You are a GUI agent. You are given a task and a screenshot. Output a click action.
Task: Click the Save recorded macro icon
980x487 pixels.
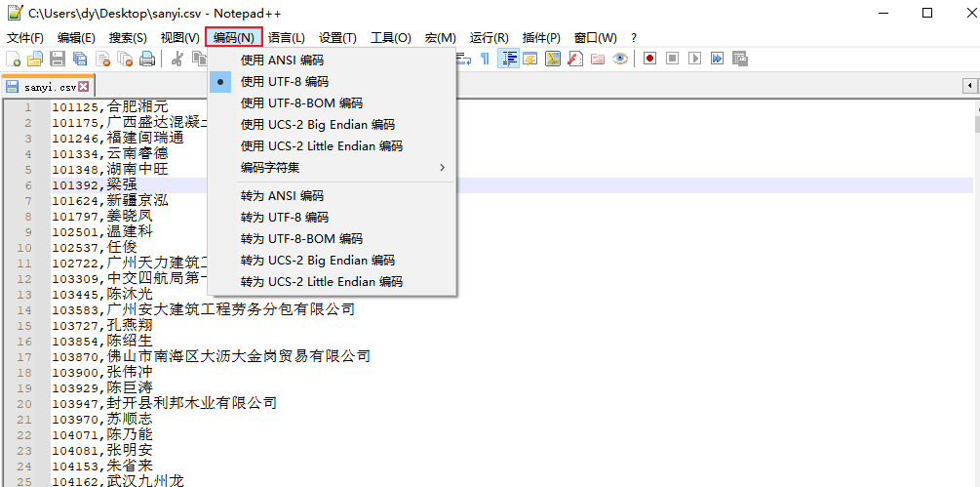(x=740, y=59)
